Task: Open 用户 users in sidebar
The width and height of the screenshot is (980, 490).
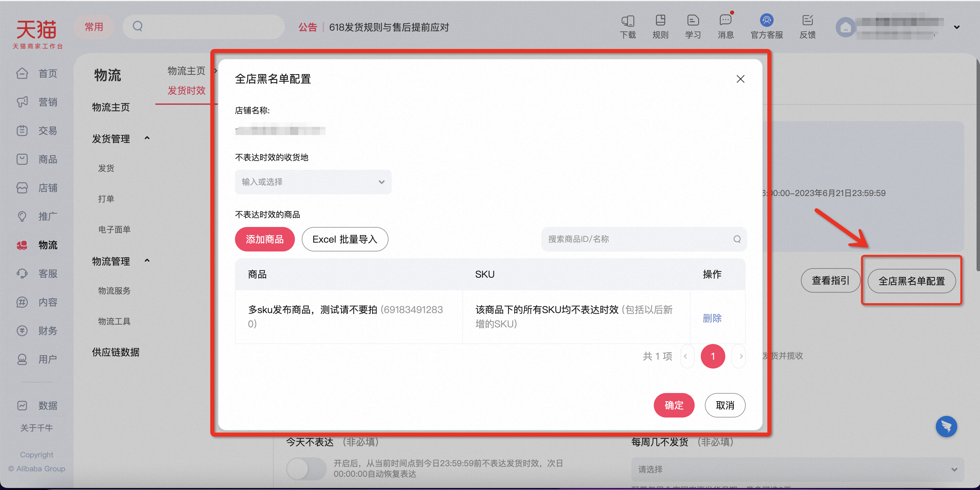Action: 37,359
